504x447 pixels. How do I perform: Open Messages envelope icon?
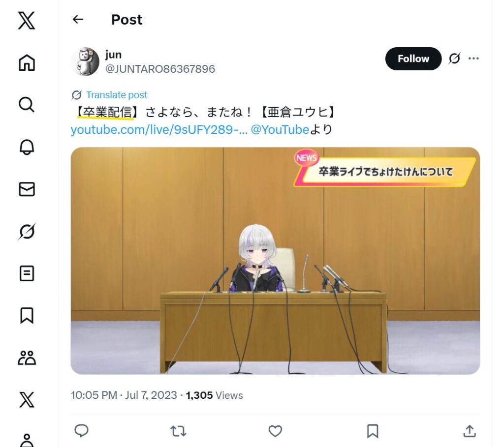(x=27, y=189)
